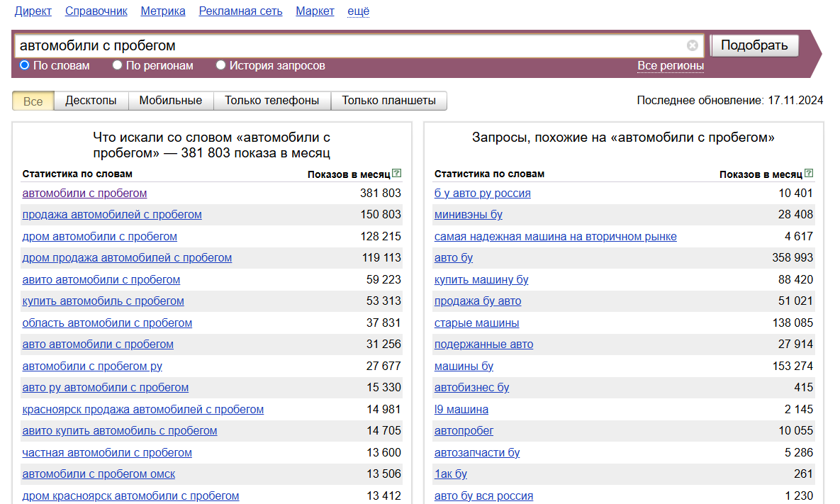Screen dimensions: 840x504
Task: Switch to the 'Только телефоны' tab
Action: 272,101
